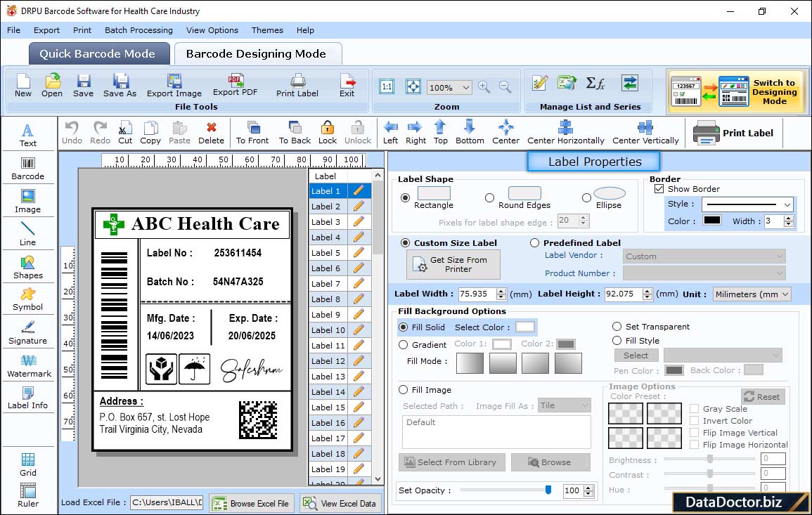Open Label Info from sidebar
Viewport: 812px width, 515px height.
[x=28, y=398]
